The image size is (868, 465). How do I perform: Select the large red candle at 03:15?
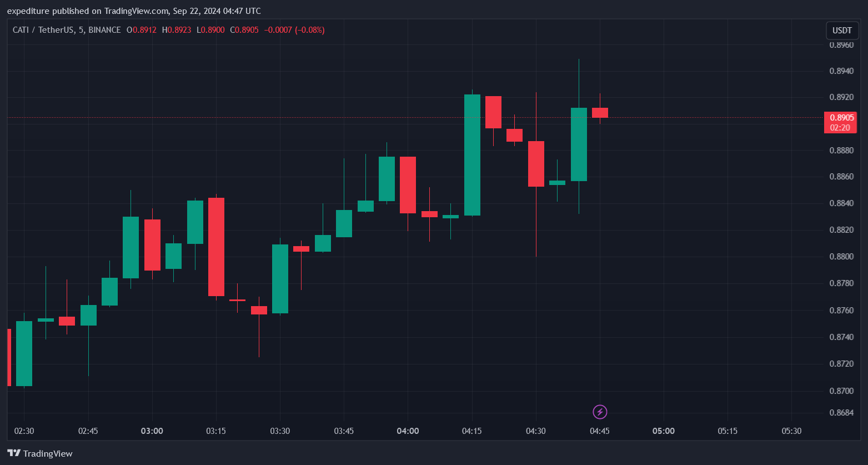pos(216,247)
